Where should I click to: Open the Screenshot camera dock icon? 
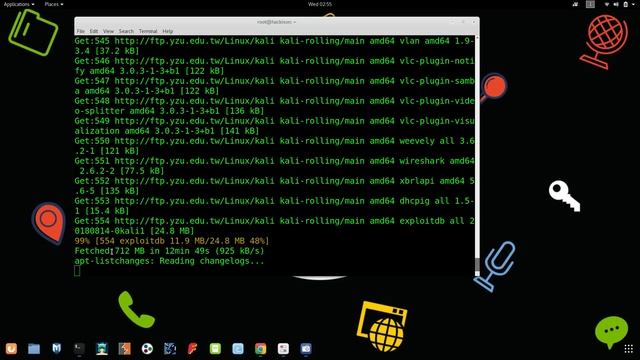[306, 349]
